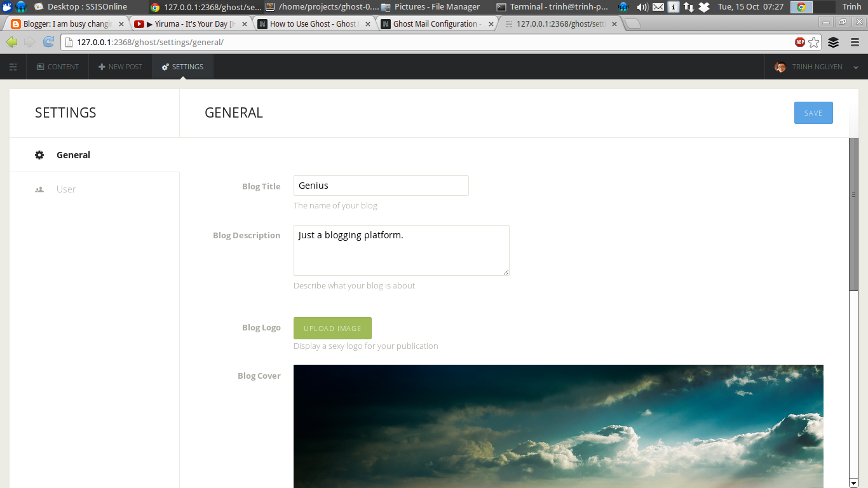The width and height of the screenshot is (868, 488).
Task: Expand the Trinh Nguyen account dropdown
Action: pos(856,66)
